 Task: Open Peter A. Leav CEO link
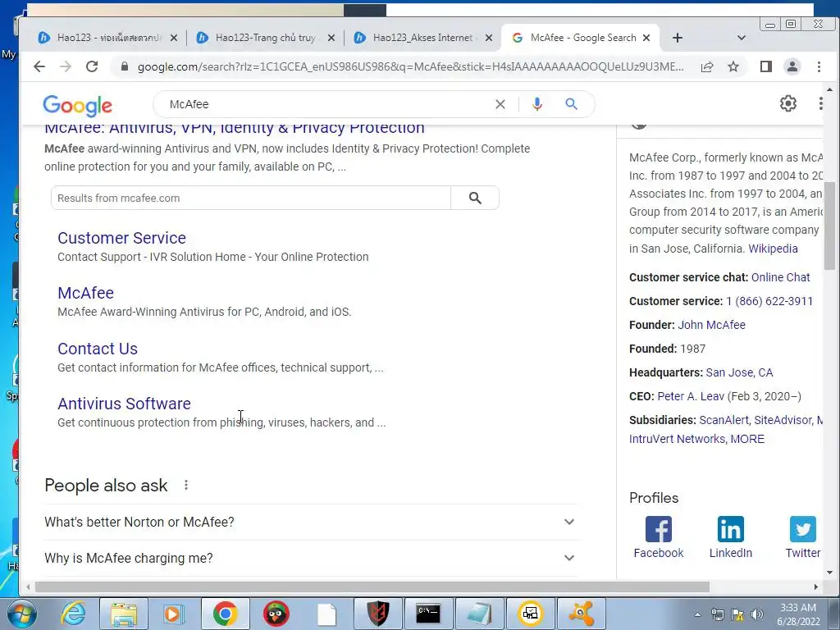[691, 396]
